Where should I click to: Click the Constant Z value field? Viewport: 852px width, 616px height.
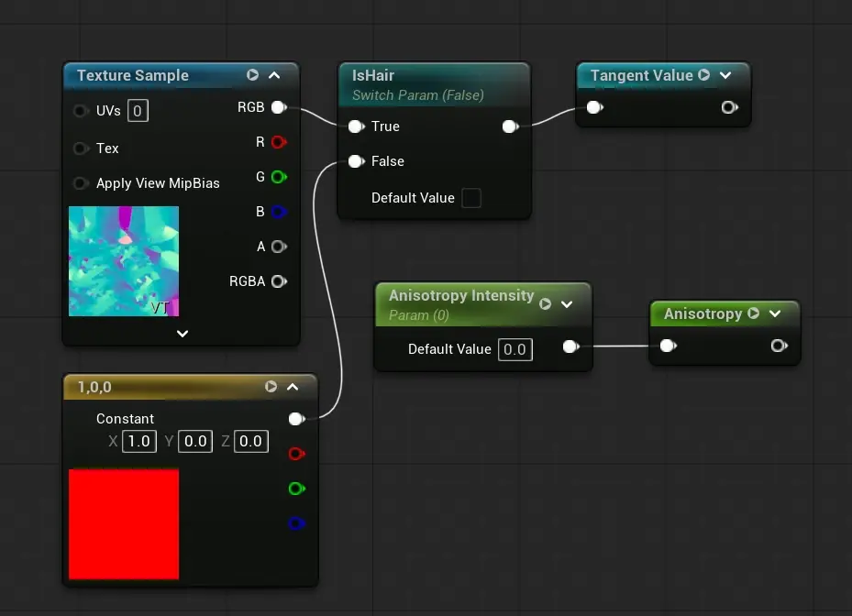(x=251, y=441)
